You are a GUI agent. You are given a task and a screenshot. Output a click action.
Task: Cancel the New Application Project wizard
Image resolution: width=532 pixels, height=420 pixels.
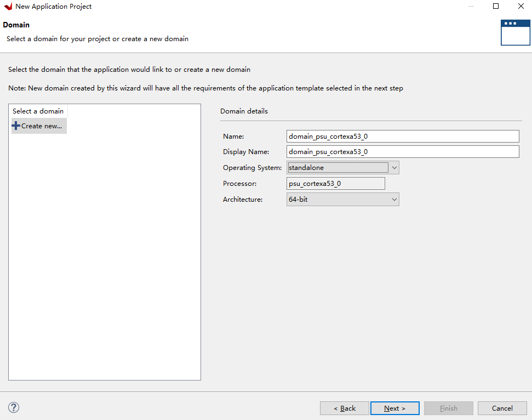pyautogui.click(x=502, y=408)
